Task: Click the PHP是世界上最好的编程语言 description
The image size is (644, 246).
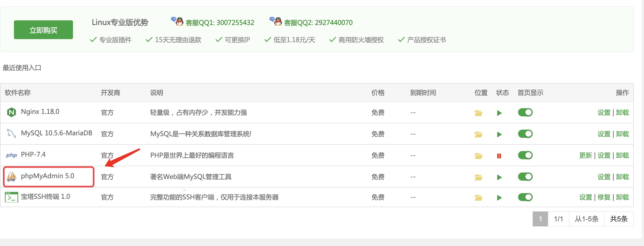Action: point(192,155)
